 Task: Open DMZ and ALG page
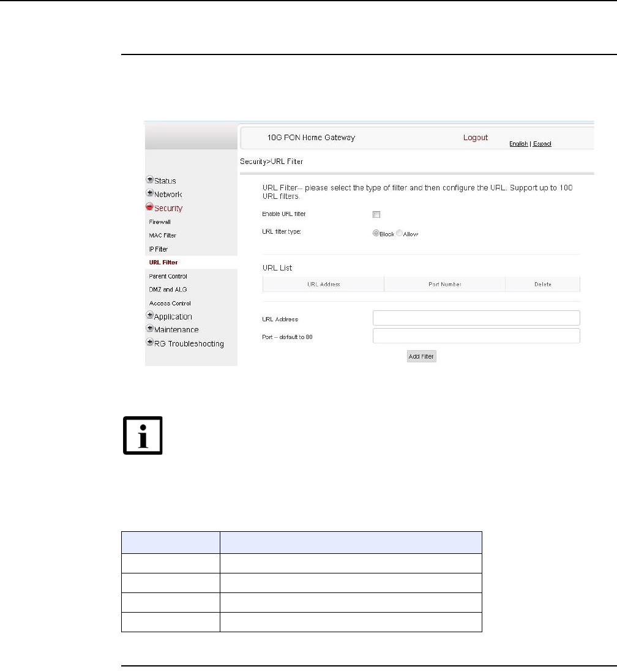point(168,289)
